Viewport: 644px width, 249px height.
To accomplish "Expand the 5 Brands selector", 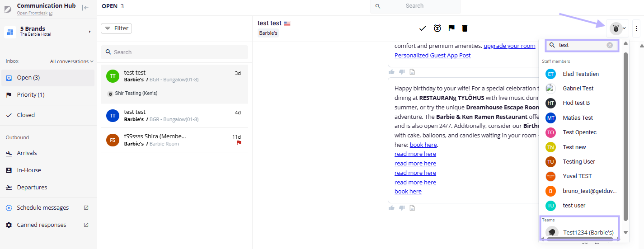I will 47,31.
